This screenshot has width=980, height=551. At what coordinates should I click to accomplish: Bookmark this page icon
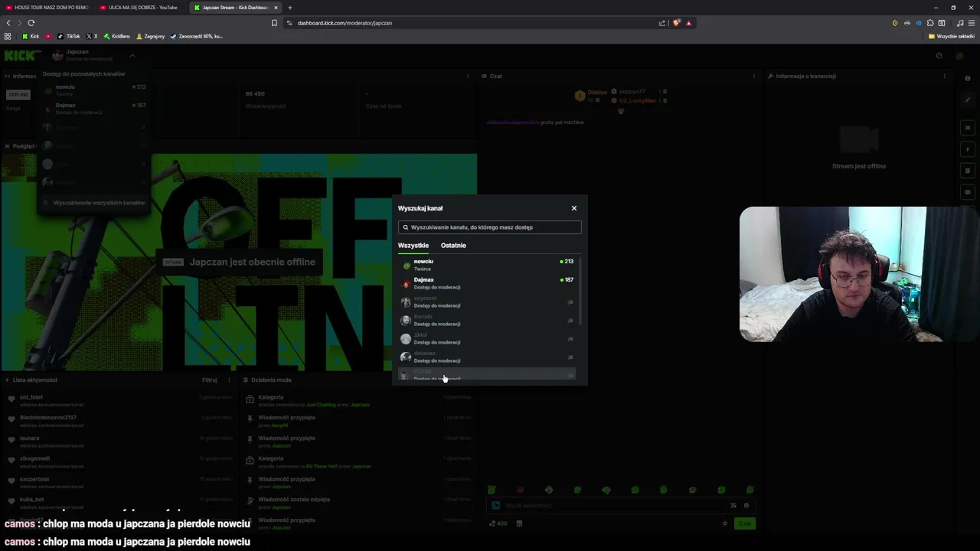[x=274, y=23]
